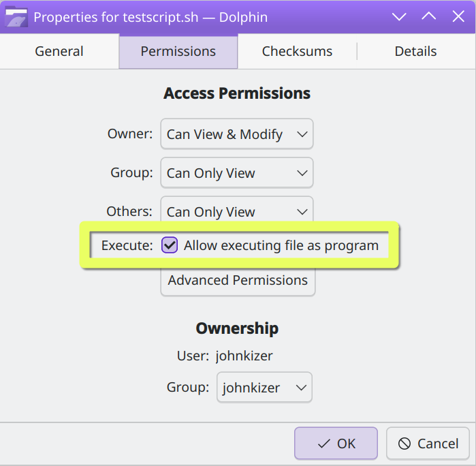Click the chevron arrow of Owner combo box
This screenshot has width=476, height=466.
[302, 134]
